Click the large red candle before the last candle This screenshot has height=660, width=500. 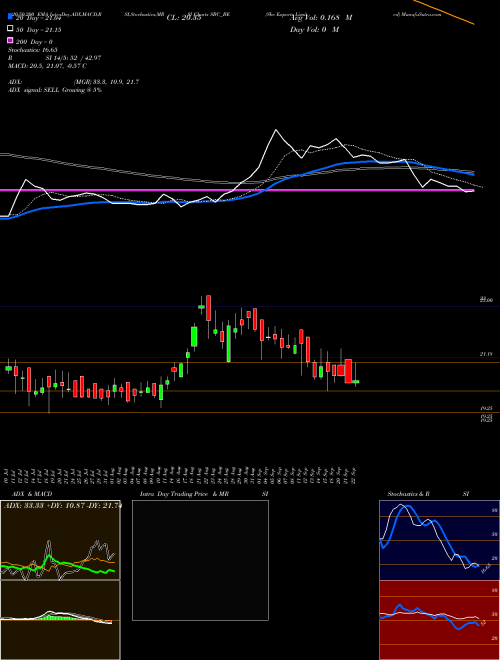coord(348,371)
